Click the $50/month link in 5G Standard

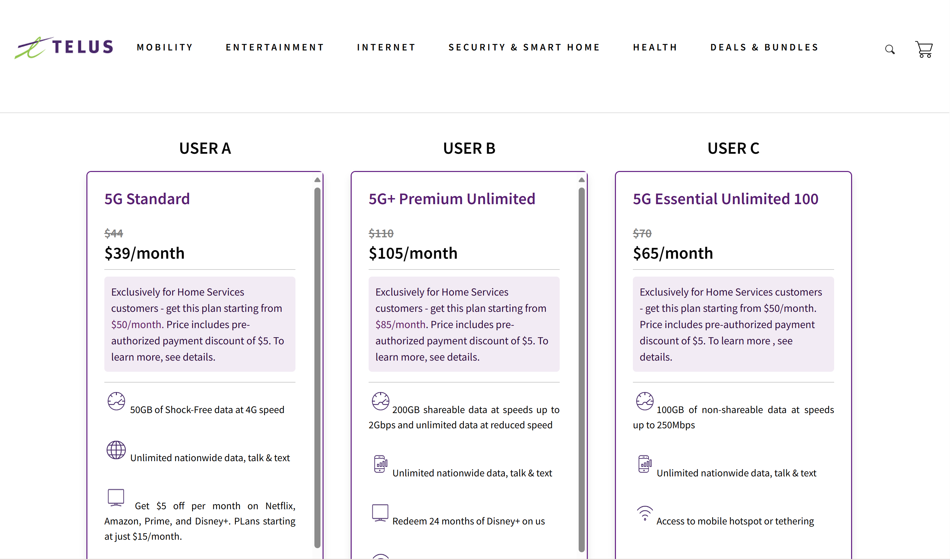point(137,325)
